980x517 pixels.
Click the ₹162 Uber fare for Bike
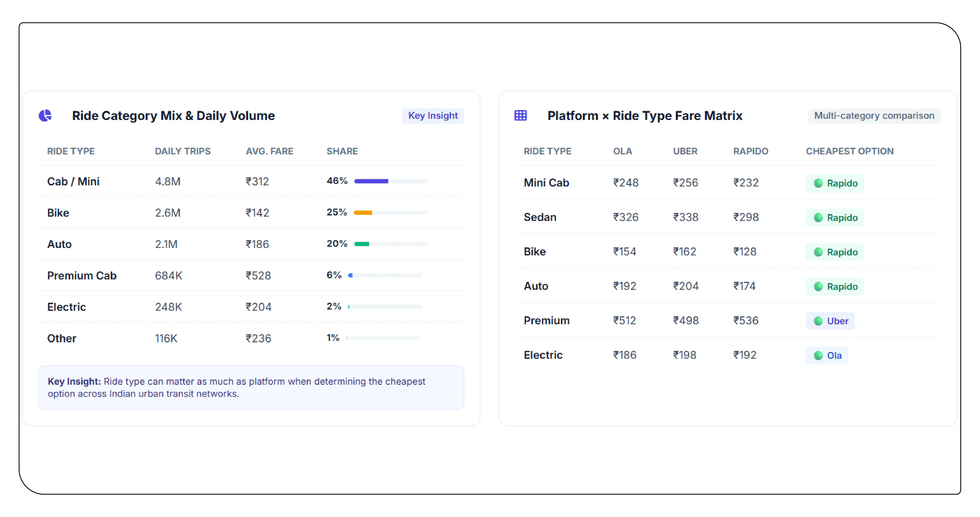point(684,252)
